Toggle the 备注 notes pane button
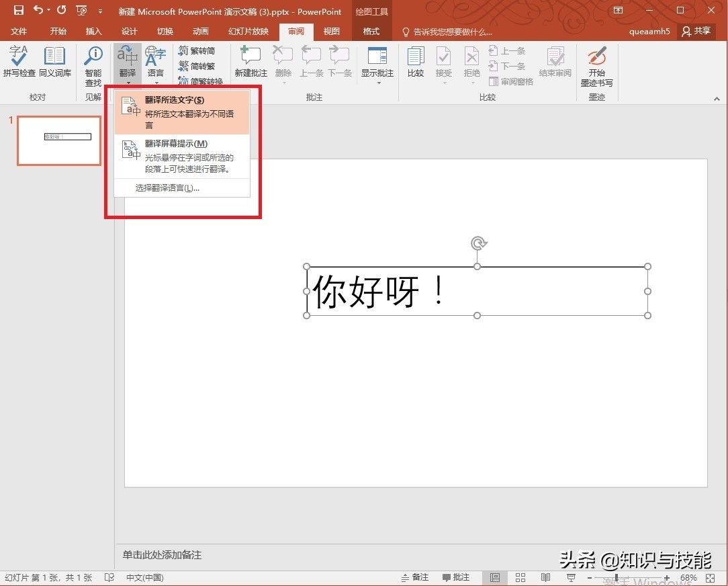The width and height of the screenshot is (728, 586). click(x=414, y=577)
